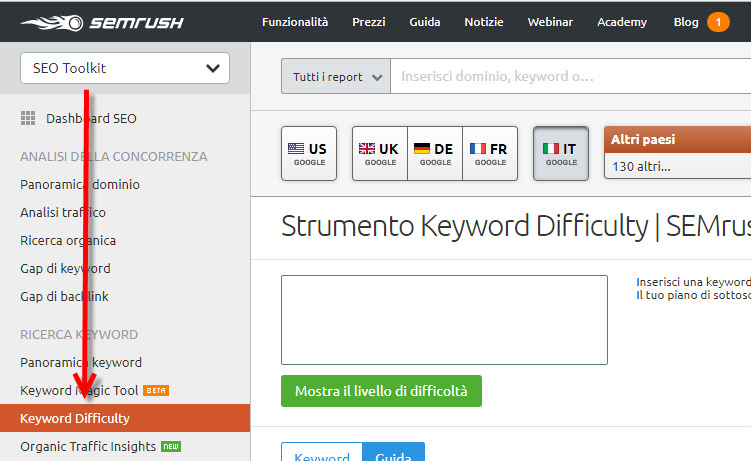Open the SEO Toolkit dropdown

click(x=125, y=68)
